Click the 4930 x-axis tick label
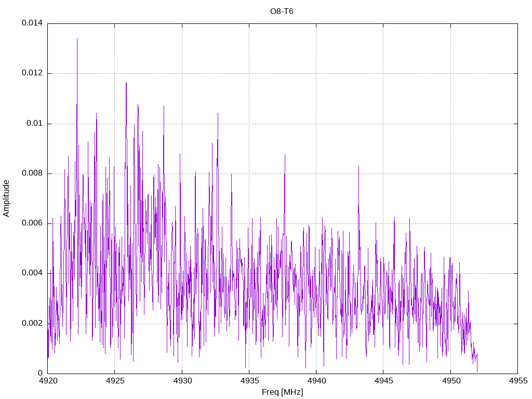This screenshot has width=532, height=399. point(182,381)
